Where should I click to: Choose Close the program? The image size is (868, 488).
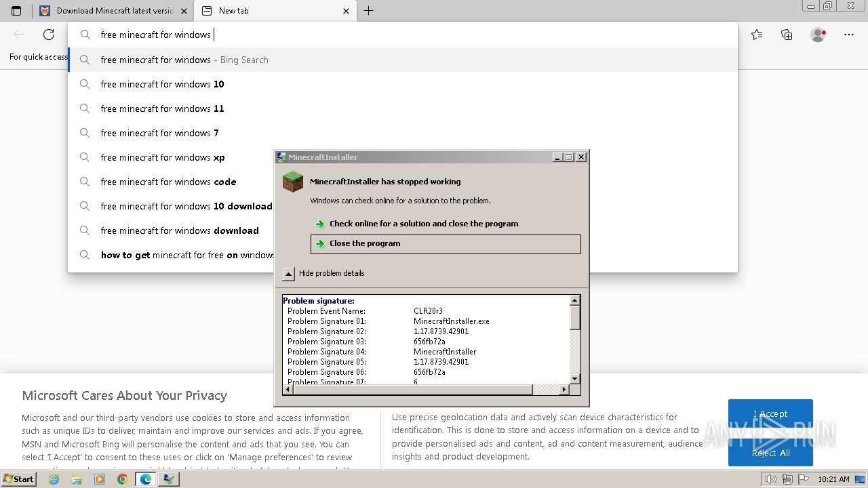[446, 244]
